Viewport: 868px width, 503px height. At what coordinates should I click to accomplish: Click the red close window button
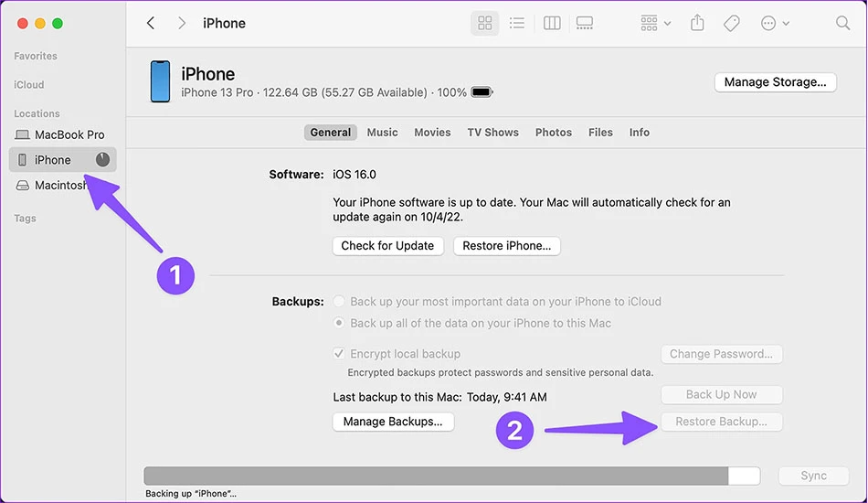click(x=22, y=23)
